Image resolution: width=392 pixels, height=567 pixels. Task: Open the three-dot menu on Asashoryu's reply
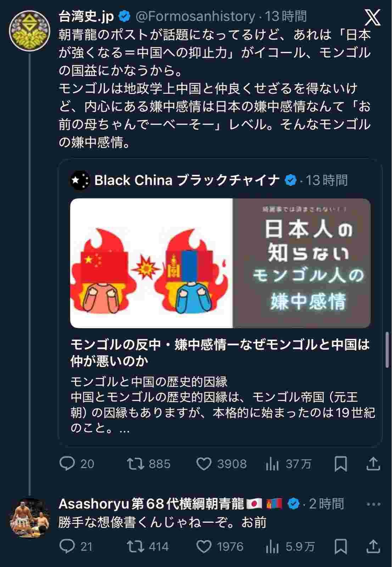coord(373,504)
